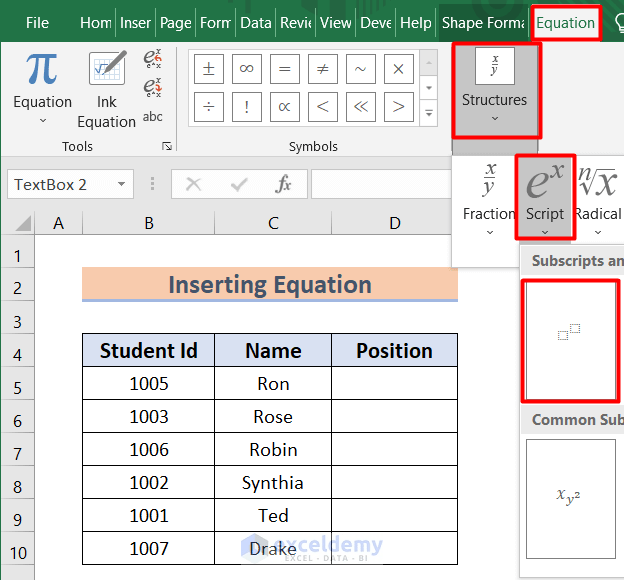Select the cell containing 1007
The height and width of the screenshot is (580, 624).
click(148, 548)
